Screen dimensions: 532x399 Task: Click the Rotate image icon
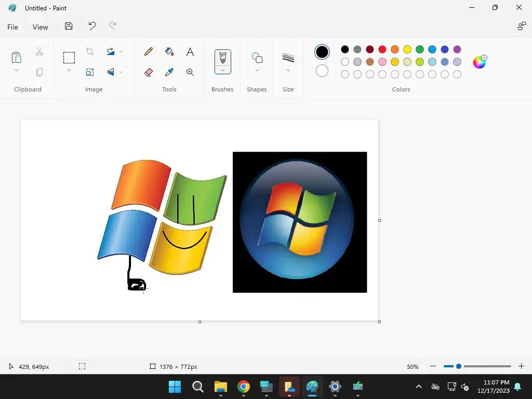(110, 51)
